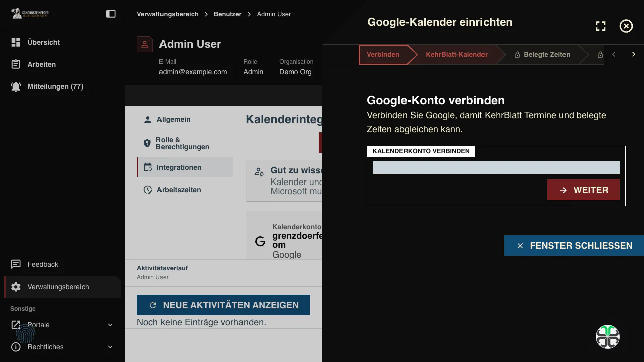This screenshot has width=644, height=362.
Task: Open the round green chat widget
Action: pyautogui.click(x=608, y=337)
